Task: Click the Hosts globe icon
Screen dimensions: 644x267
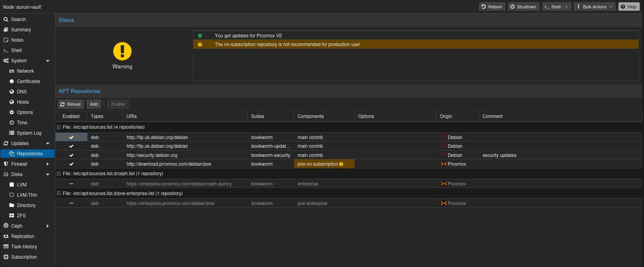Action: (12, 102)
